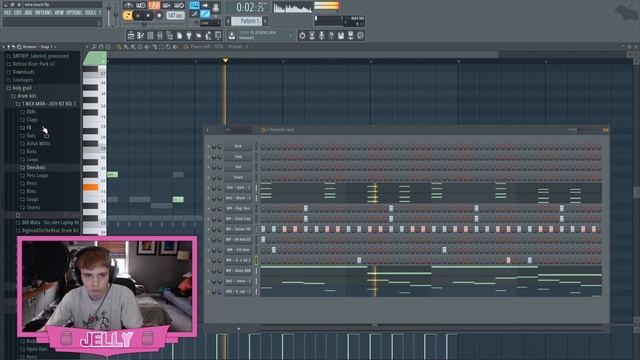Mute the Kick channel
The image size is (640, 360).
208,146
